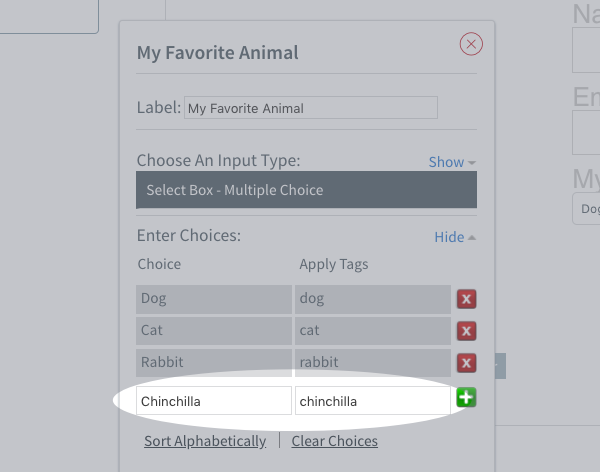The image size is (600, 472).
Task: Open background form dropdown showing Dog
Action: tap(587, 209)
